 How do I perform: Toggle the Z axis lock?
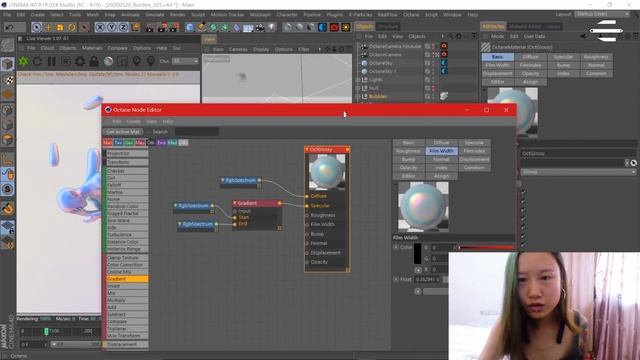point(123,27)
